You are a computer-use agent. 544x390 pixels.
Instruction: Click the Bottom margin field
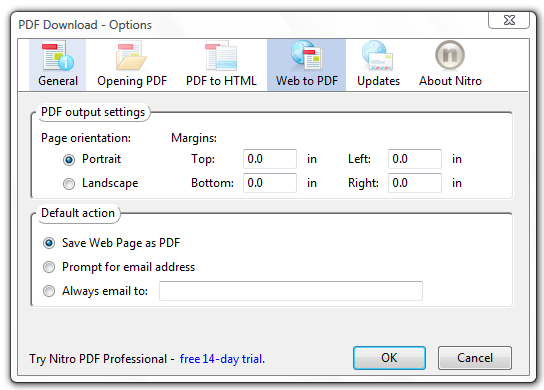pyautogui.click(x=270, y=183)
